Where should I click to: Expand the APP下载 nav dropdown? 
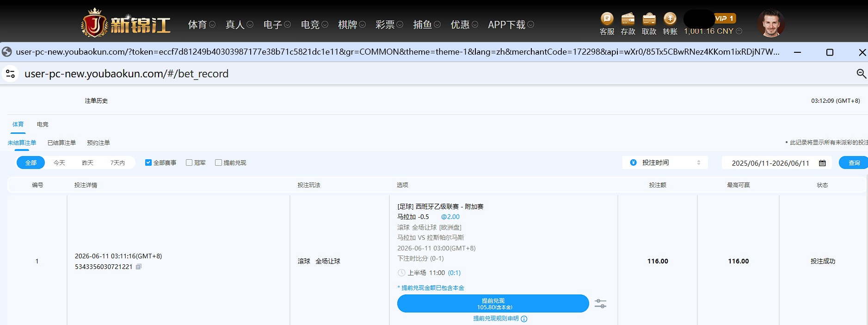click(530, 25)
